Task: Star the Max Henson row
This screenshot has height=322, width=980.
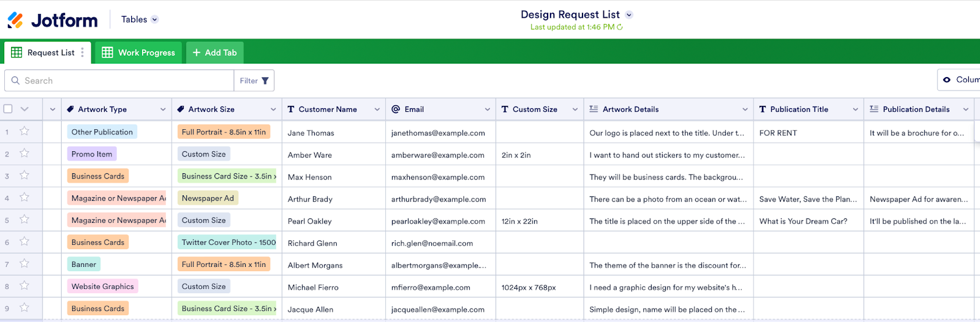Action: click(24, 175)
